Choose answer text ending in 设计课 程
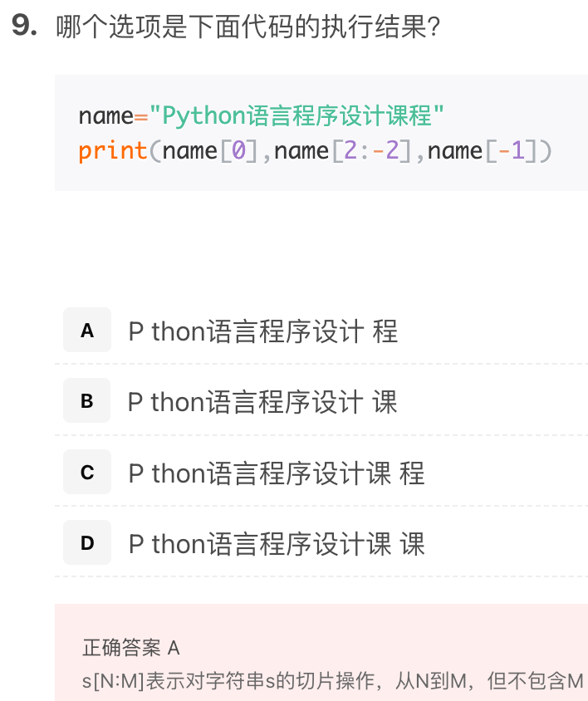Viewport: 588px width, 701px height. [x=277, y=473]
